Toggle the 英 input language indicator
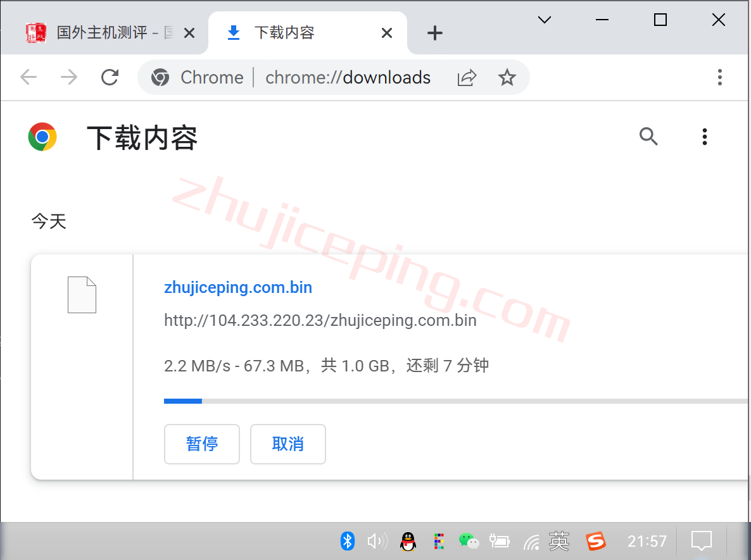 coord(559,540)
